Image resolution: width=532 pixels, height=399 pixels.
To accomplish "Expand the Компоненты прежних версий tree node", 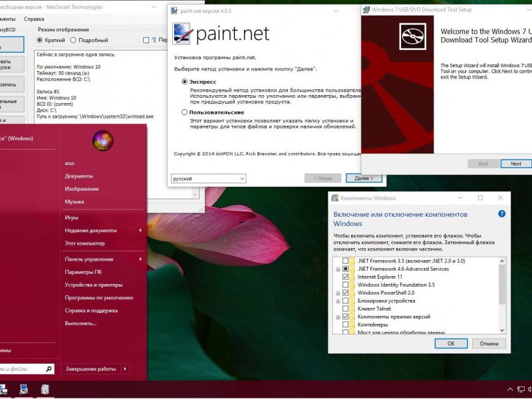I will [x=338, y=317].
